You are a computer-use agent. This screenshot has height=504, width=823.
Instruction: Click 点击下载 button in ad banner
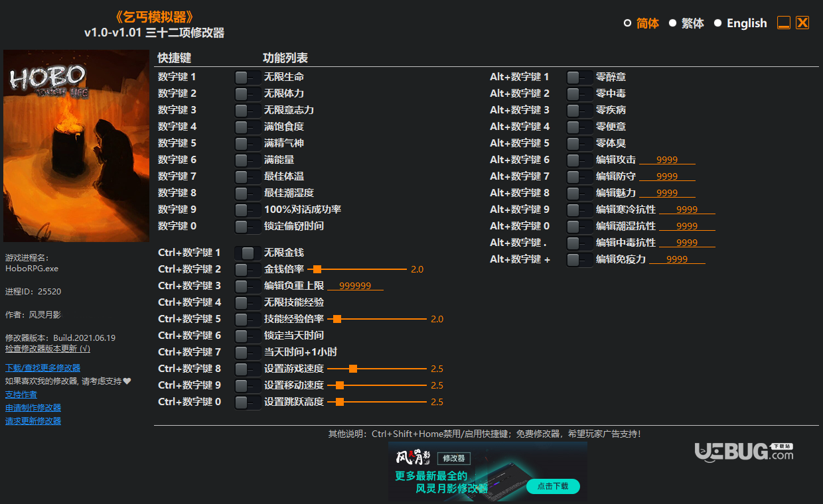553,487
